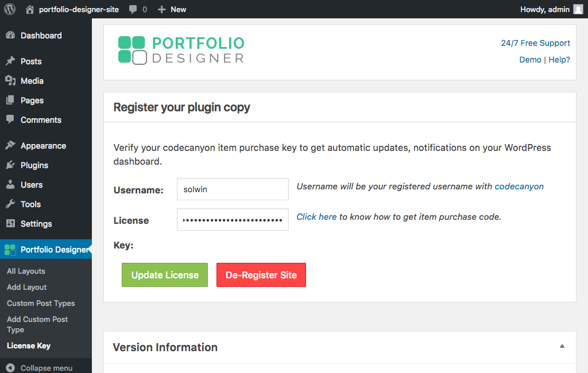Screen dimensions: 588x373
Task: Click the WordPress logo icon
Action: [10, 9]
